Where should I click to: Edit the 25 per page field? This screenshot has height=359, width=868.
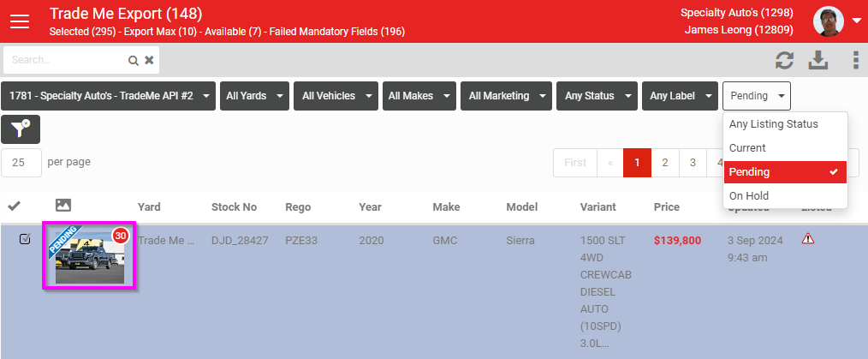click(x=21, y=163)
